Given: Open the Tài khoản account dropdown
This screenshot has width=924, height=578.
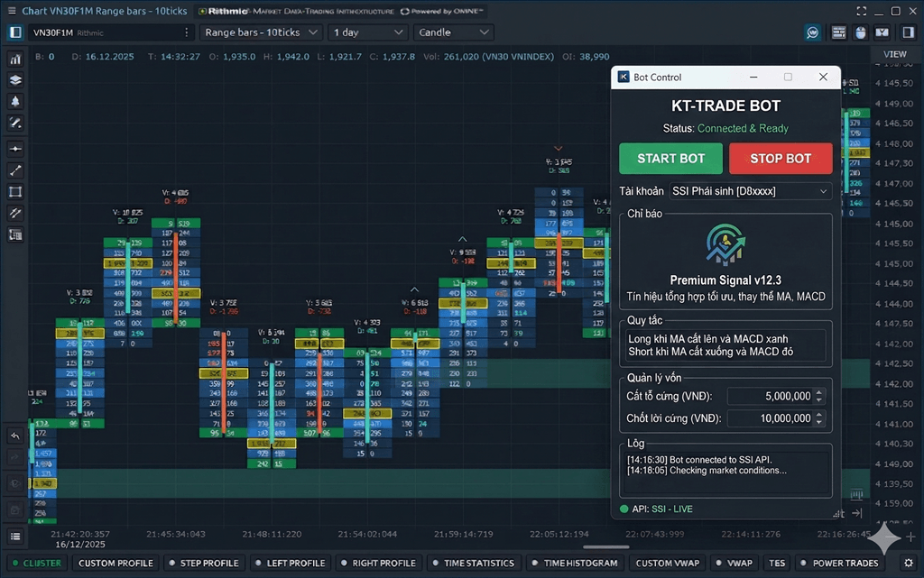Looking at the screenshot, I should click(x=749, y=191).
